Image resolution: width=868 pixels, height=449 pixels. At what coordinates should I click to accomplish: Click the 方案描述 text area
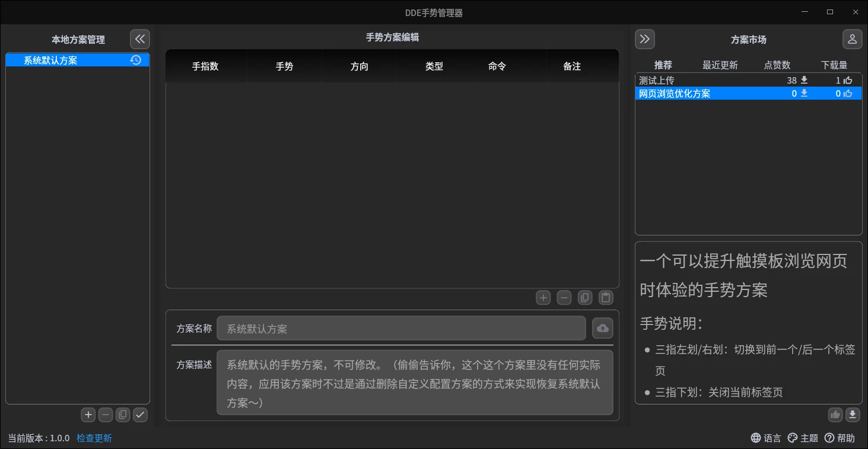click(x=415, y=383)
